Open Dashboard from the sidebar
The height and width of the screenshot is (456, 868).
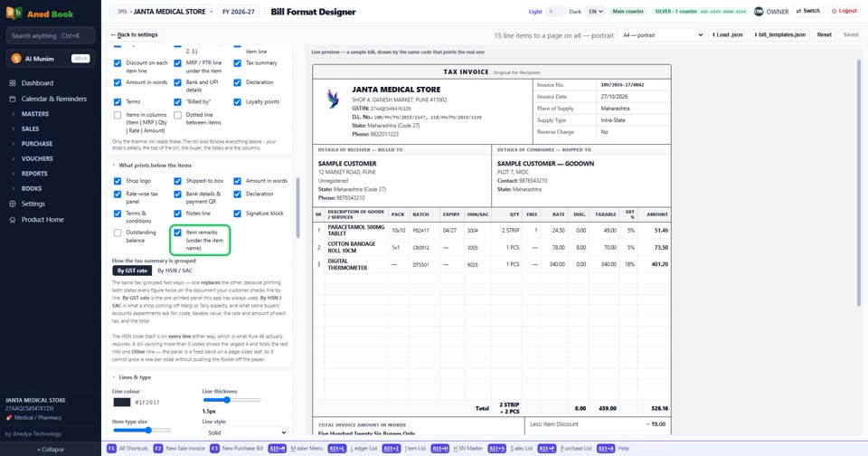point(37,83)
